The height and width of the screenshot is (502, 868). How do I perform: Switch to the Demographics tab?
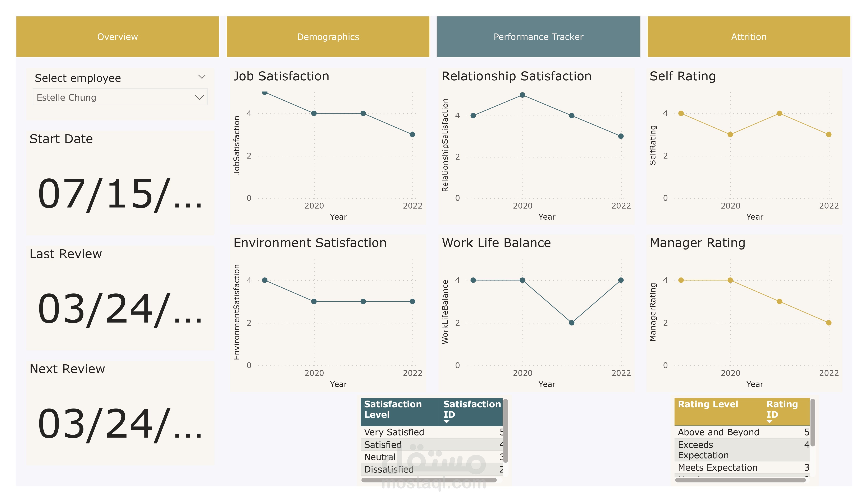(x=328, y=37)
